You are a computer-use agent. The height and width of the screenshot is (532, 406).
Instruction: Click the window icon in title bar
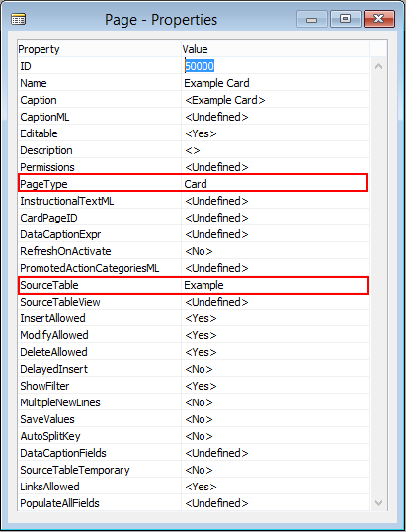coord(19,19)
